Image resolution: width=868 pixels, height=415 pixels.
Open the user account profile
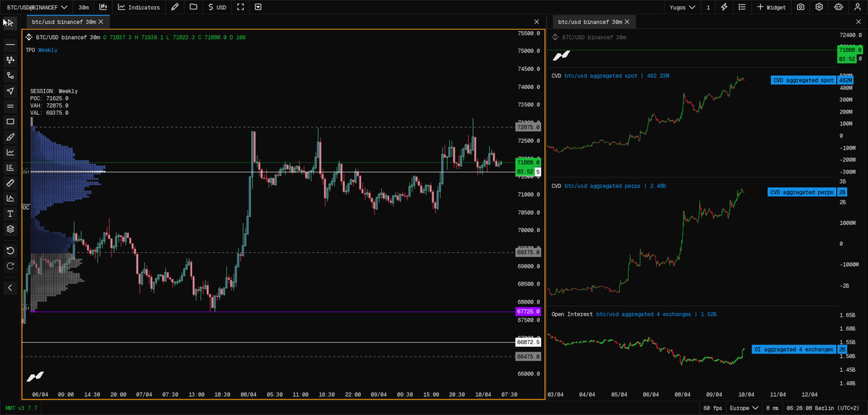856,7
